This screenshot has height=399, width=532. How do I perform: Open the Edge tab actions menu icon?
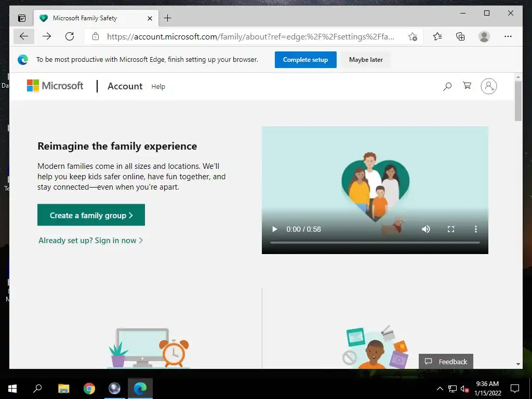(22, 18)
